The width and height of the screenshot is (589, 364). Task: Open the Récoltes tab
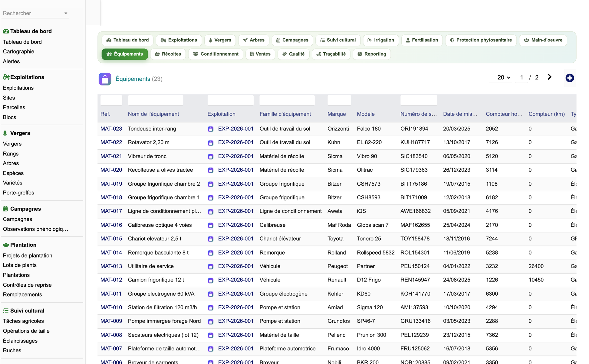(x=168, y=54)
